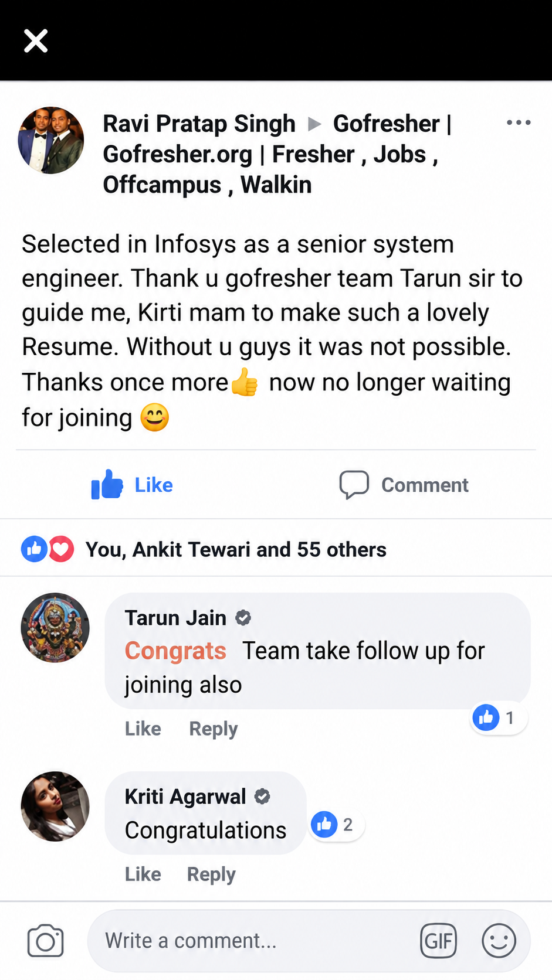View list of people who reacted

(x=236, y=550)
